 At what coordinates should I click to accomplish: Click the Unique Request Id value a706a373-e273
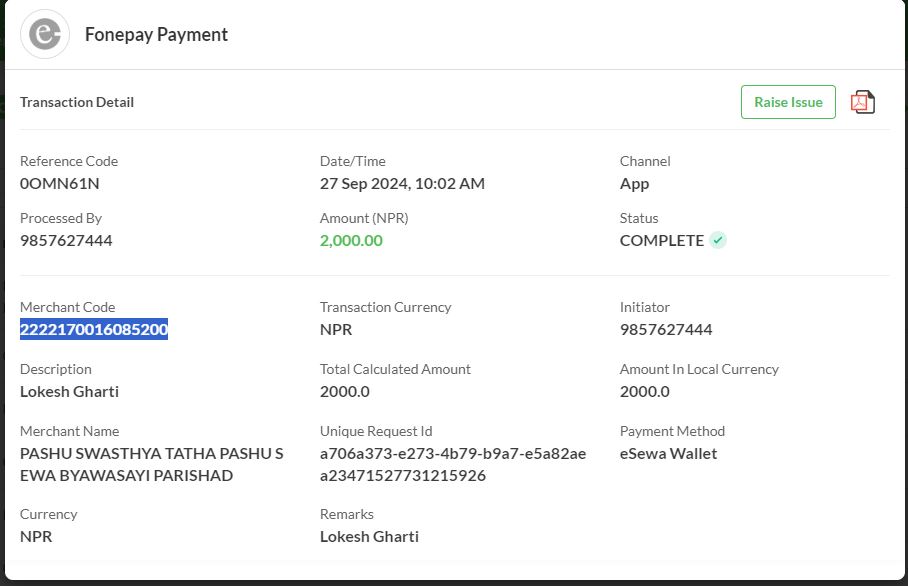453,464
